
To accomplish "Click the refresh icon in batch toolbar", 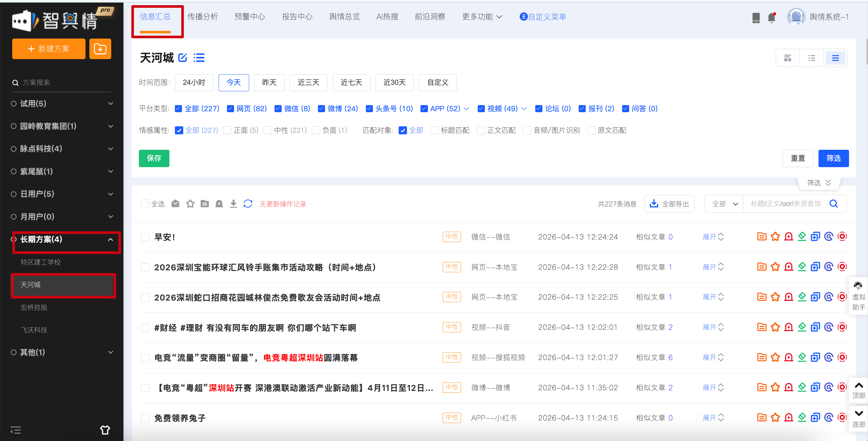I will tap(248, 203).
